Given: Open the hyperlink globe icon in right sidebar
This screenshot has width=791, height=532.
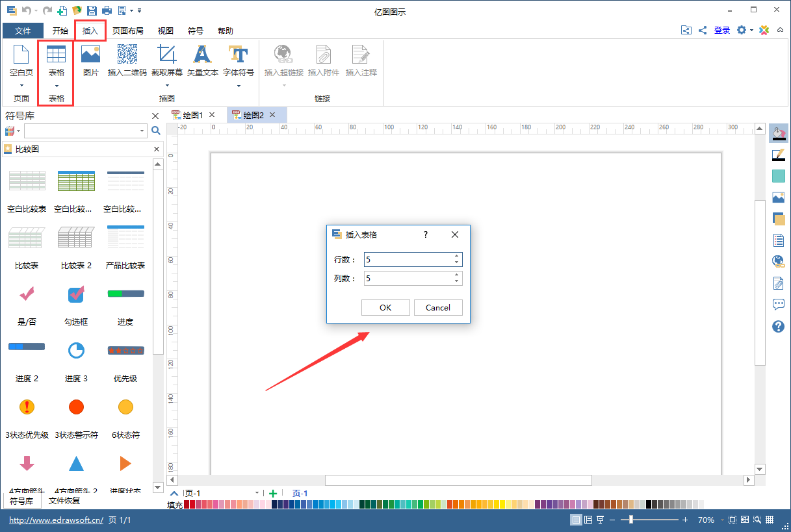Looking at the screenshot, I should click(779, 262).
